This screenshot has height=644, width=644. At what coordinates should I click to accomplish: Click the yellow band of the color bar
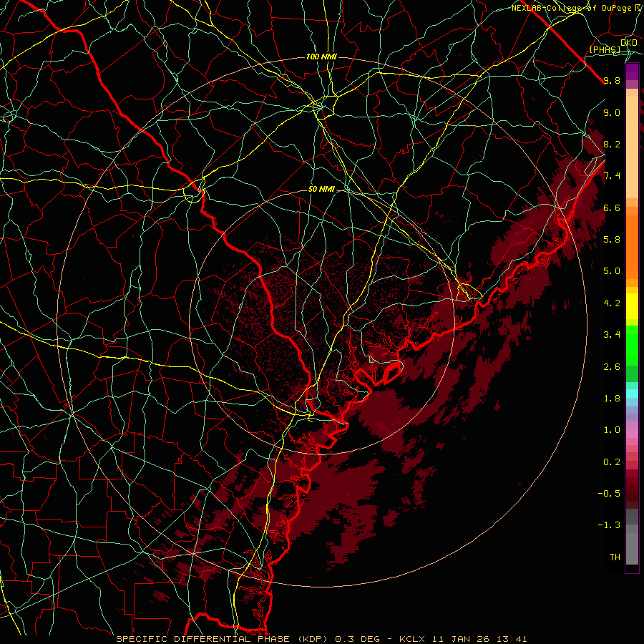click(632, 306)
